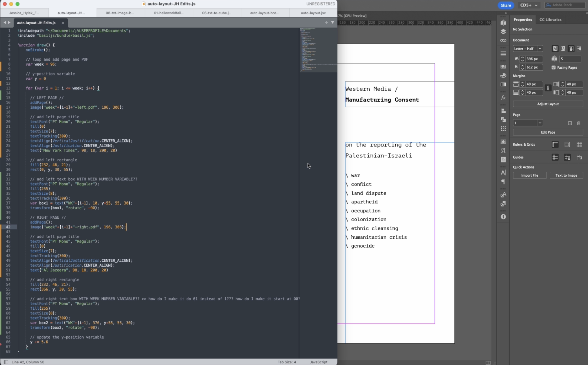This screenshot has width=588, height=365.
Task: Toggle Show Rulers button
Action: coord(555,145)
